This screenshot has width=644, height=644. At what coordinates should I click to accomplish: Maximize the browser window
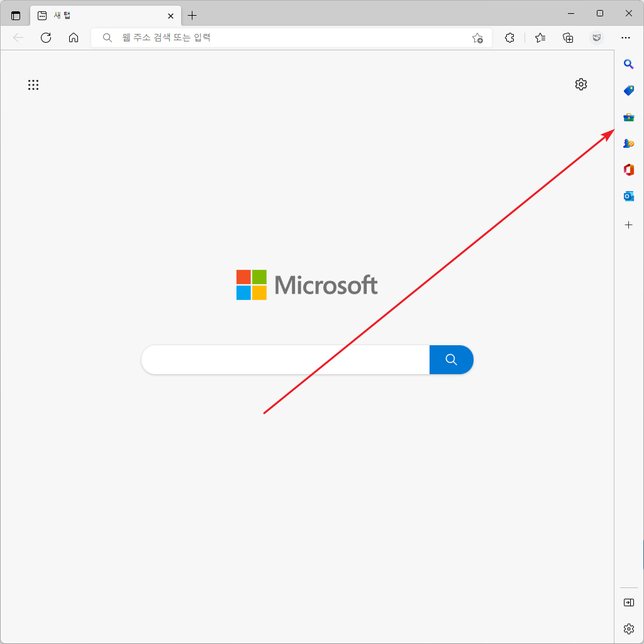pos(599,14)
